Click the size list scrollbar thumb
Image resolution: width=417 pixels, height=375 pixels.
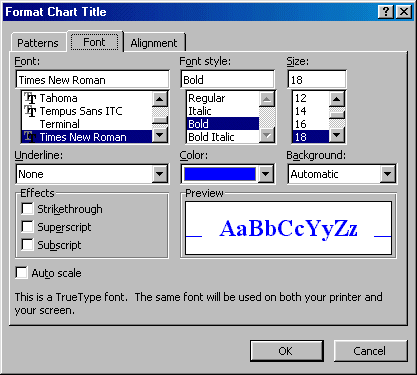point(337,115)
